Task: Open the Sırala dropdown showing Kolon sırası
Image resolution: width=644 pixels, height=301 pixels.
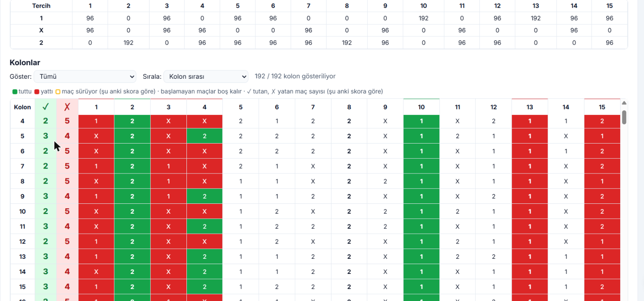Action: (x=206, y=77)
